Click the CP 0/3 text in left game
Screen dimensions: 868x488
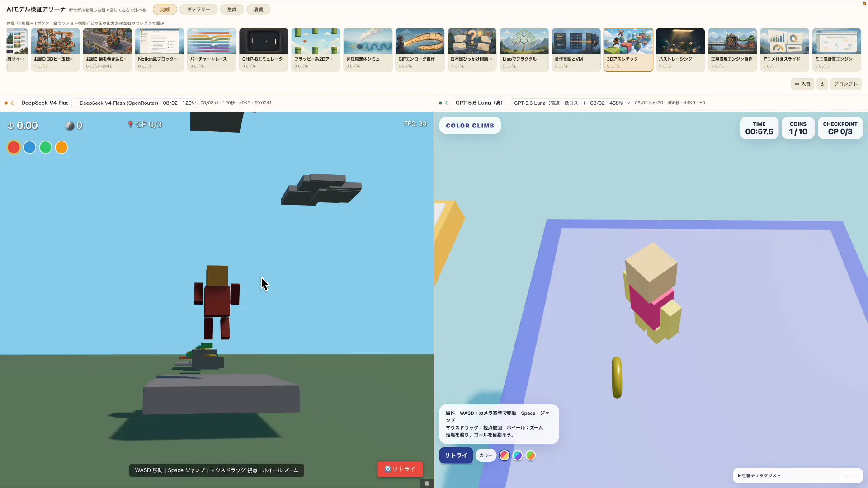coord(149,125)
